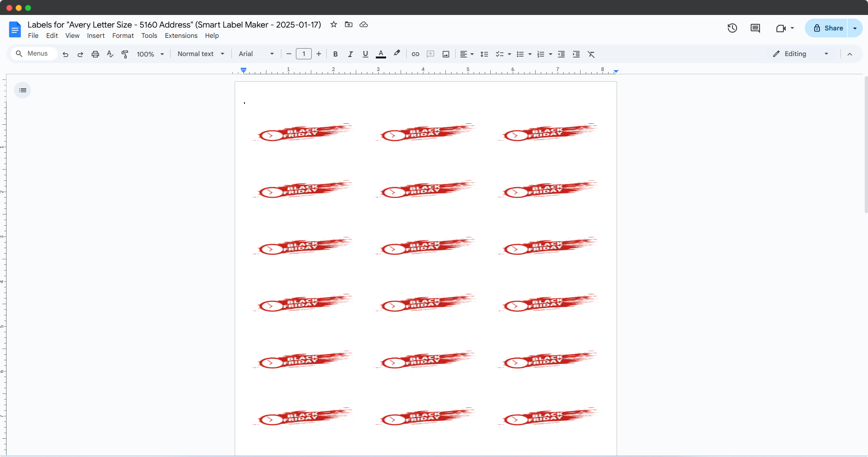Image resolution: width=868 pixels, height=457 pixels.
Task: Click the Print icon in toolbar
Action: 95,54
